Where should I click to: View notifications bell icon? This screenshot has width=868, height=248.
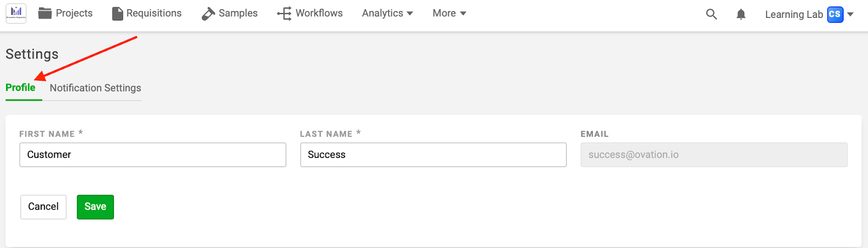click(741, 14)
